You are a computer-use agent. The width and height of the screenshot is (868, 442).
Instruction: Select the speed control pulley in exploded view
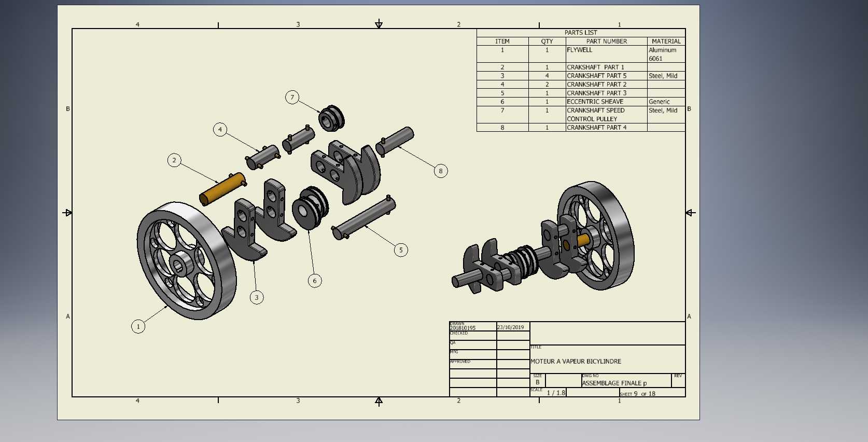[x=331, y=119]
